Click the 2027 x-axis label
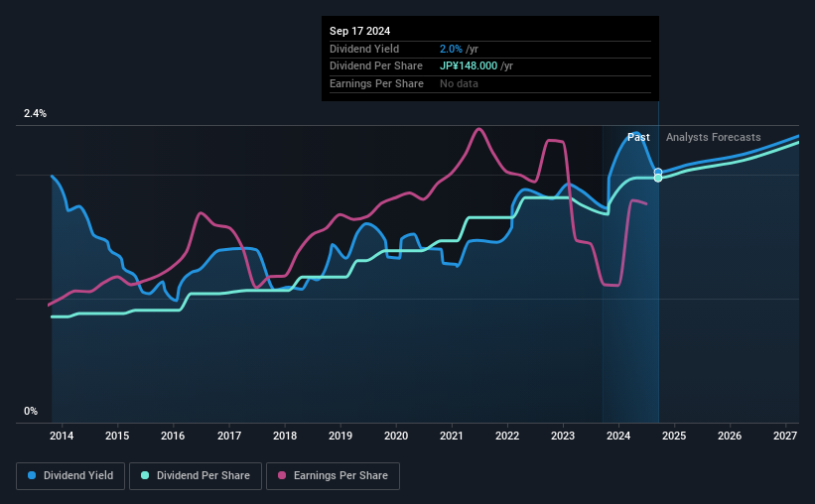This screenshot has width=815, height=504. (x=785, y=436)
